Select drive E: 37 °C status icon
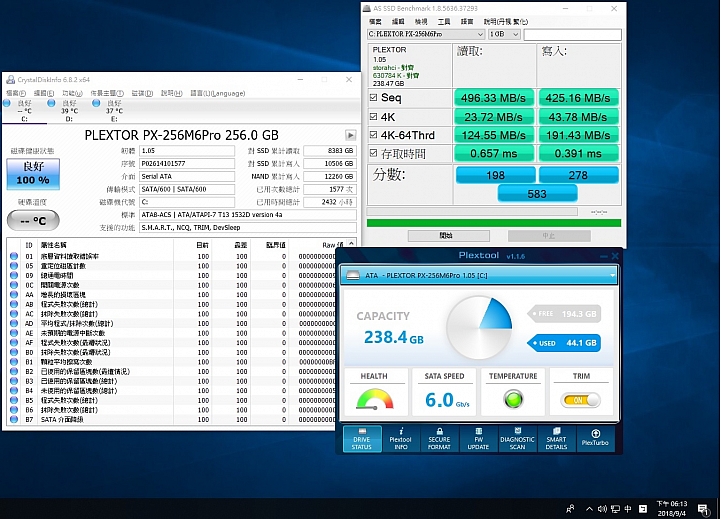The height and width of the screenshot is (519, 721). point(96,103)
